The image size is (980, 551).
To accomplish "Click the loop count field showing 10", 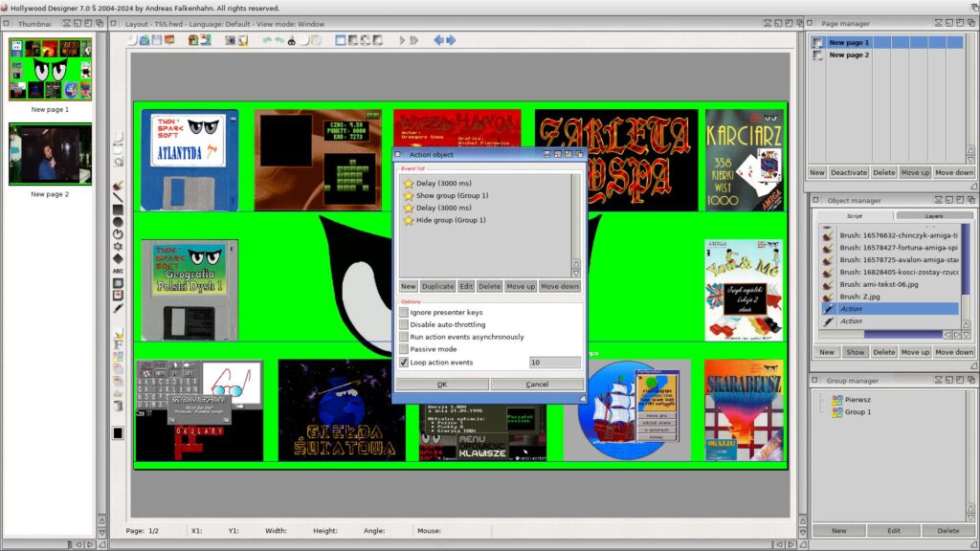I will (554, 363).
